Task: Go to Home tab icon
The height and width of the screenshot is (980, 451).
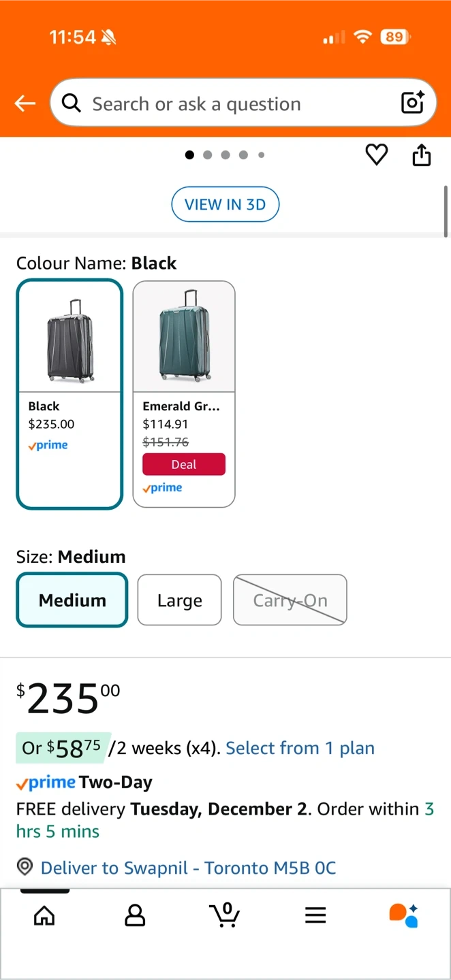Action: tap(44, 915)
